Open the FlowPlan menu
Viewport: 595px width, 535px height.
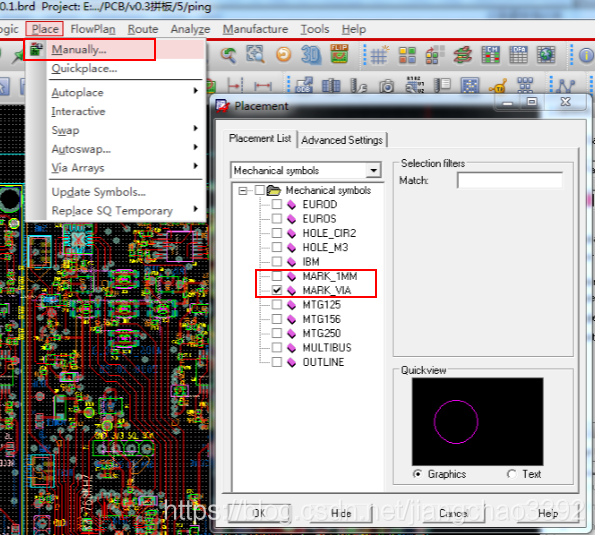[x=93, y=29]
